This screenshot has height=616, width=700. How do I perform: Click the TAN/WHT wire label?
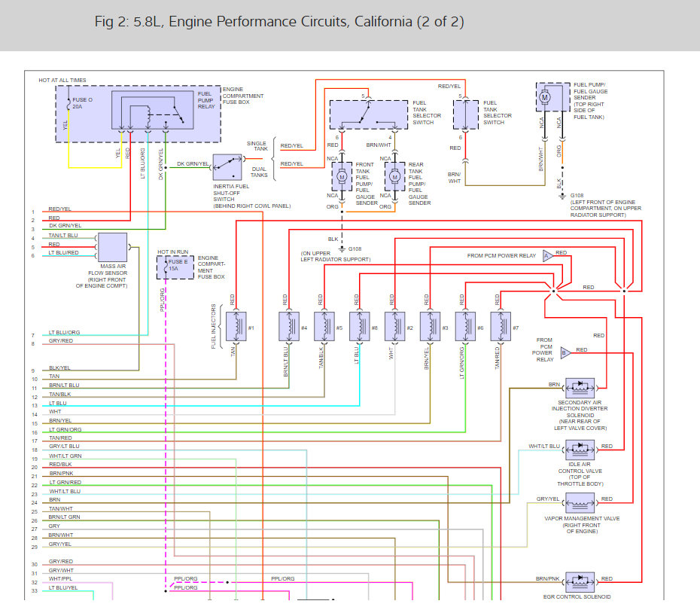pos(61,509)
